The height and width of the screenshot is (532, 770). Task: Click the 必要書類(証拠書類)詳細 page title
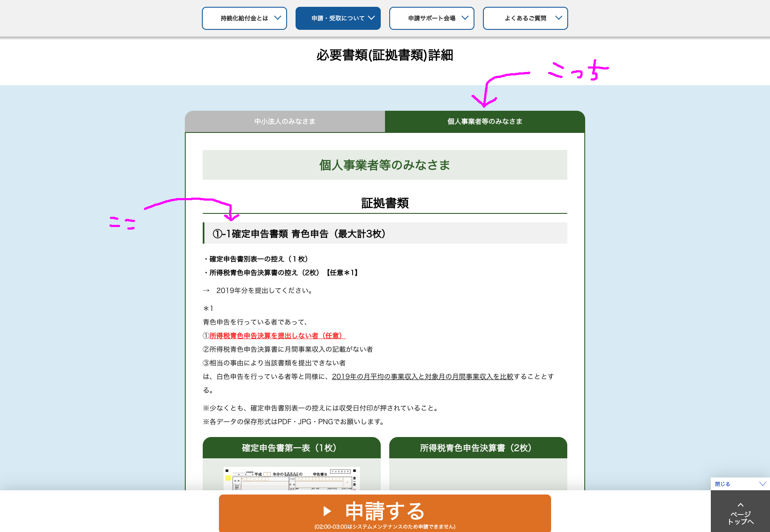tap(385, 55)
